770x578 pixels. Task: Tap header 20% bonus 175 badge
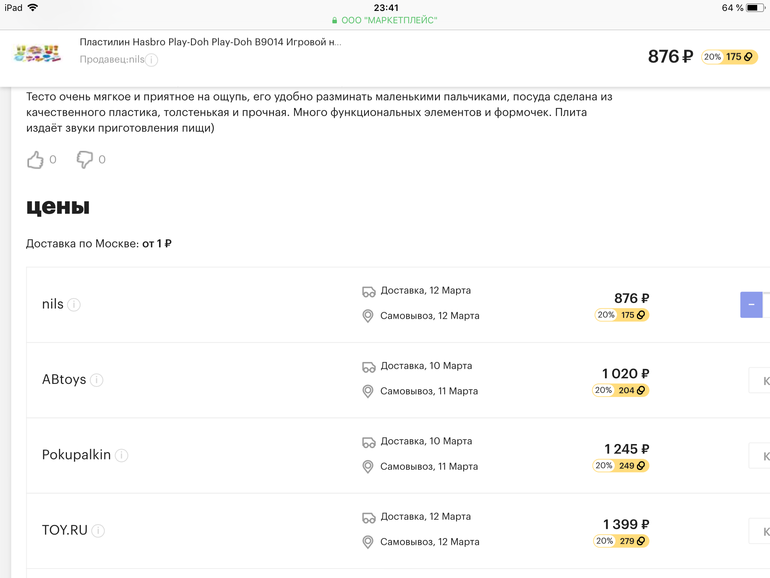click(729, 57)
